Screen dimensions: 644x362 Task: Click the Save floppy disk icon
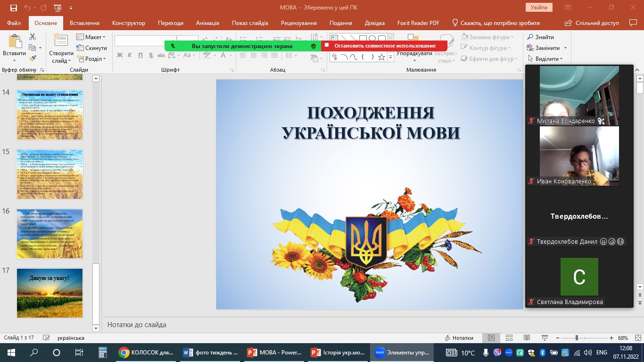(13, 8)
